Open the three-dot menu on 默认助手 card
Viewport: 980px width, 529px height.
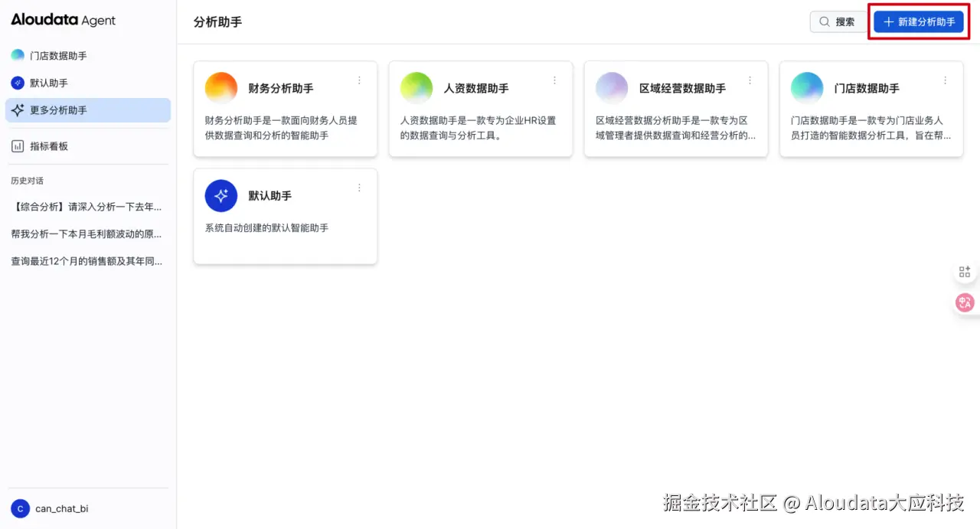coord(359,188)
